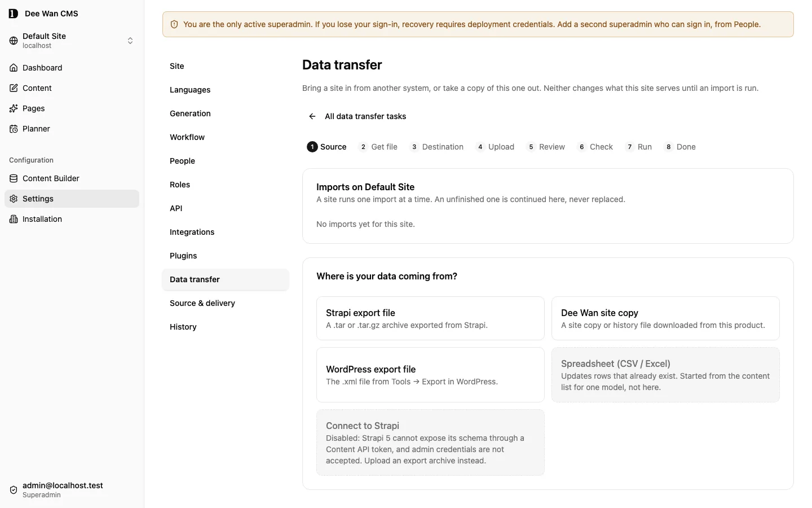Viewport: 812px width, 508px height.
Task: Open the admin@localhost.test account menu
Action: tap(72, 490)
